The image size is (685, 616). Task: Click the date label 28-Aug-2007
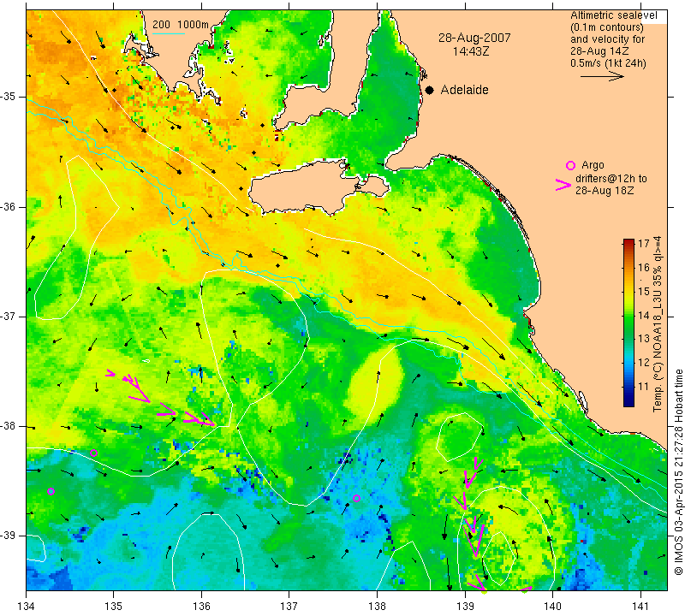coord(474,38)
